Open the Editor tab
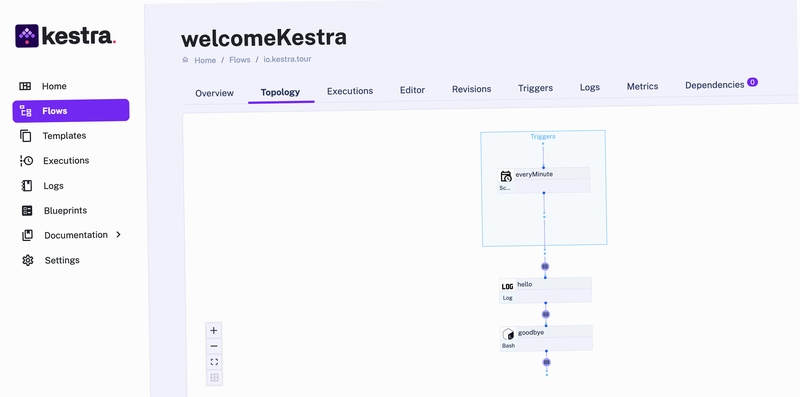This screenshot has height=397, width=800. point(412,90)
